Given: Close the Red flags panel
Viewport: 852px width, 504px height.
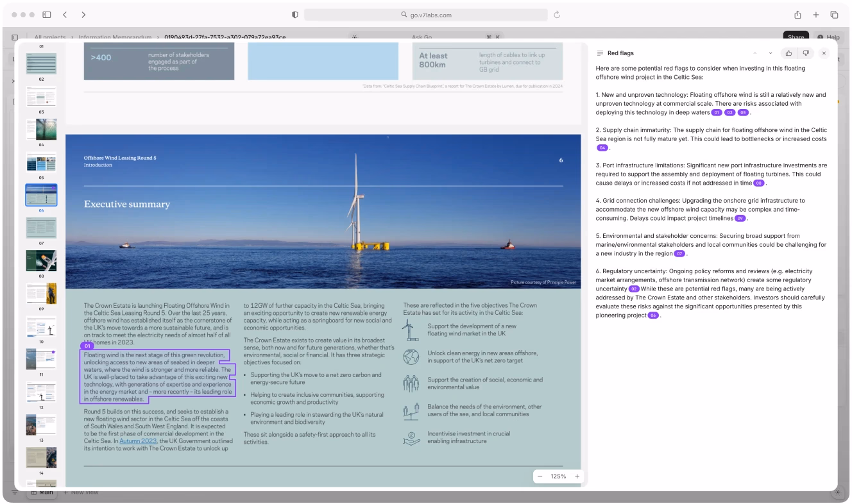Looking at the screenshot, I should click(x=824, y=53).
